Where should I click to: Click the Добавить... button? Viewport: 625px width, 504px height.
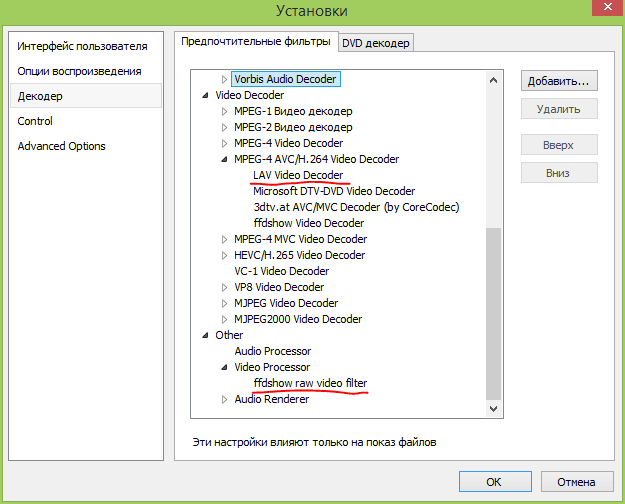[558, 80]
